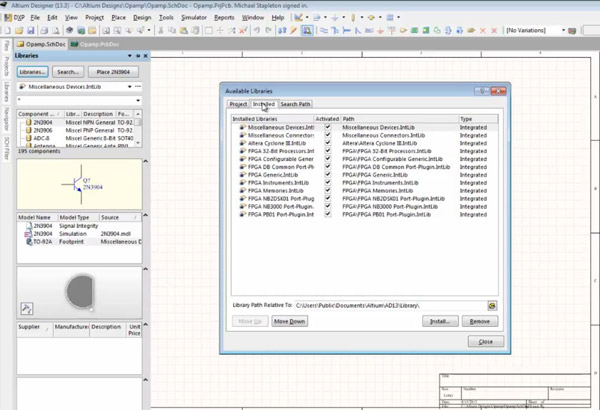The height and width of the screenshot is (410, 600).
Task: Open the Design menu
Action: [142, 18]
